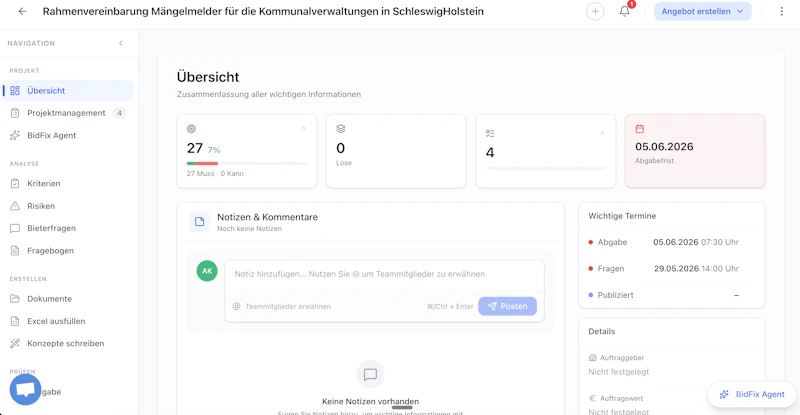Click the Dokumente folder icon
This screenshot has height=415, width=800.
(x=15, y=299)
